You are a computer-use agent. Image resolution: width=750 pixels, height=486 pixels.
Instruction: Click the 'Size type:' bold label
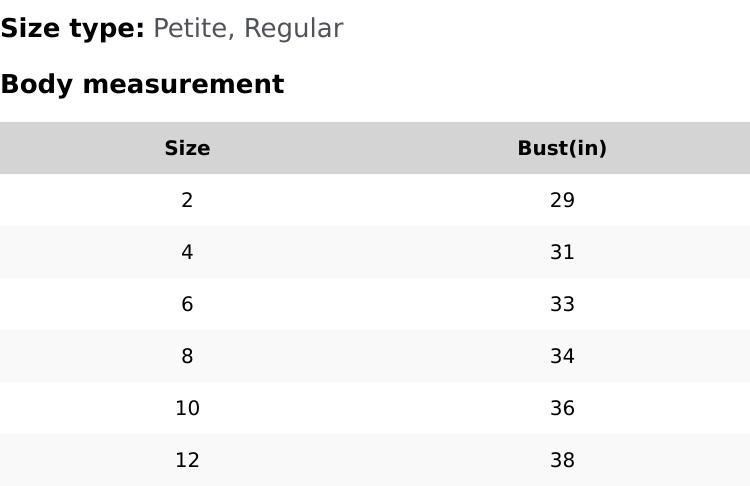[72, 29]
